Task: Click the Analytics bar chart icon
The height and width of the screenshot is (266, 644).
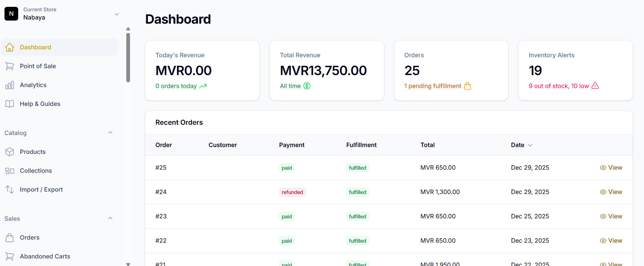Action: coord(10,85)
